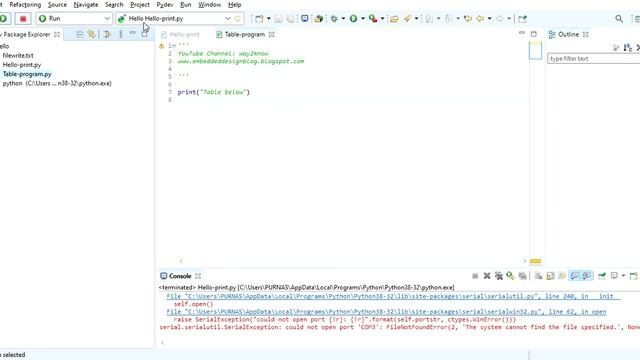Toggle alphabetical sort in Outline view
Image resolution: width=640 pixels, height=360 pixels.
click(627, 48)
